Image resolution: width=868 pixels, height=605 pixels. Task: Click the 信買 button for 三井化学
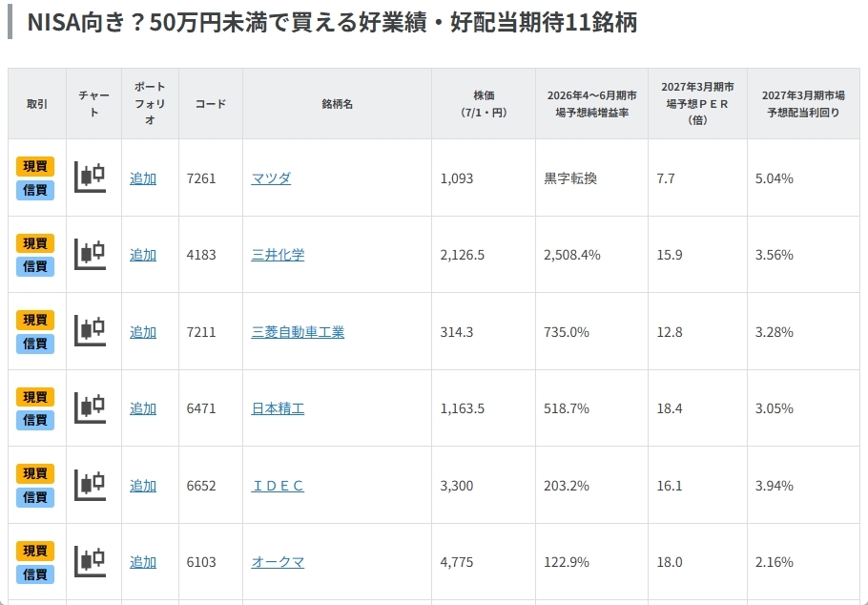click(35, 266)
